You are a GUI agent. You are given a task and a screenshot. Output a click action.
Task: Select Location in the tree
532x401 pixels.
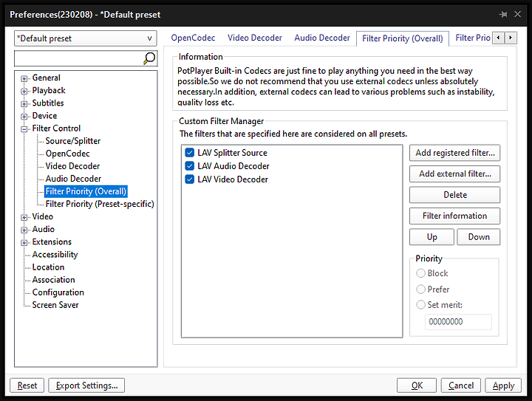[x=48, y=267]
